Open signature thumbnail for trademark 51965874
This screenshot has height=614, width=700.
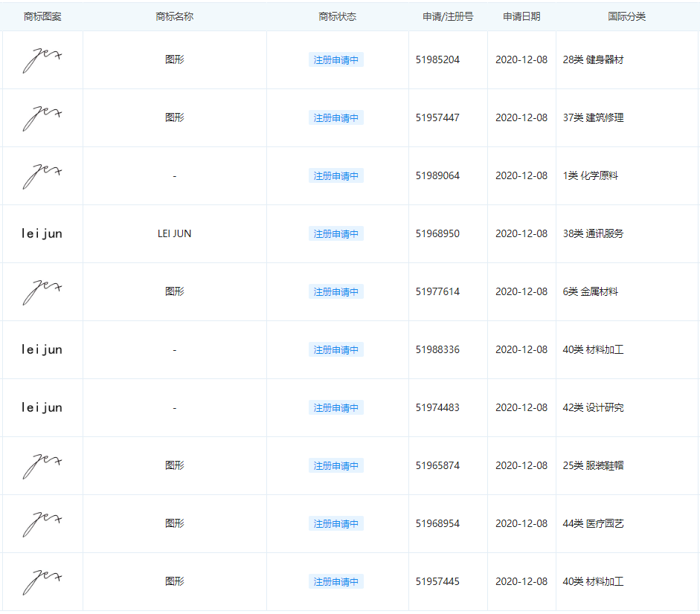coord(42,466)
